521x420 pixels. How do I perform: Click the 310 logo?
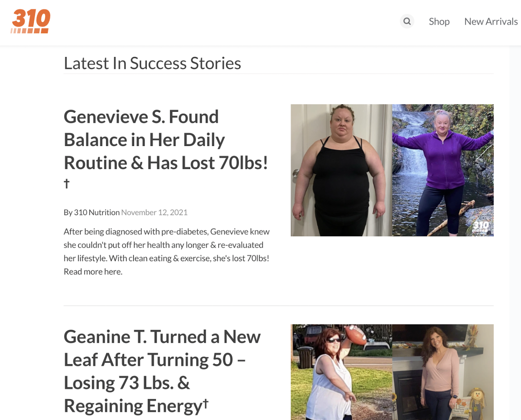point(31,21)
